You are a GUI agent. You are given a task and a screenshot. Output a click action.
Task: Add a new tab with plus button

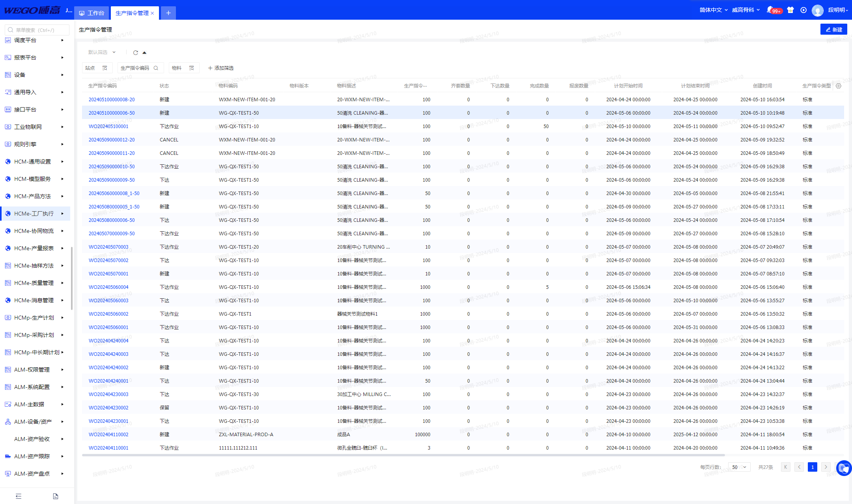tap(168, 13)
